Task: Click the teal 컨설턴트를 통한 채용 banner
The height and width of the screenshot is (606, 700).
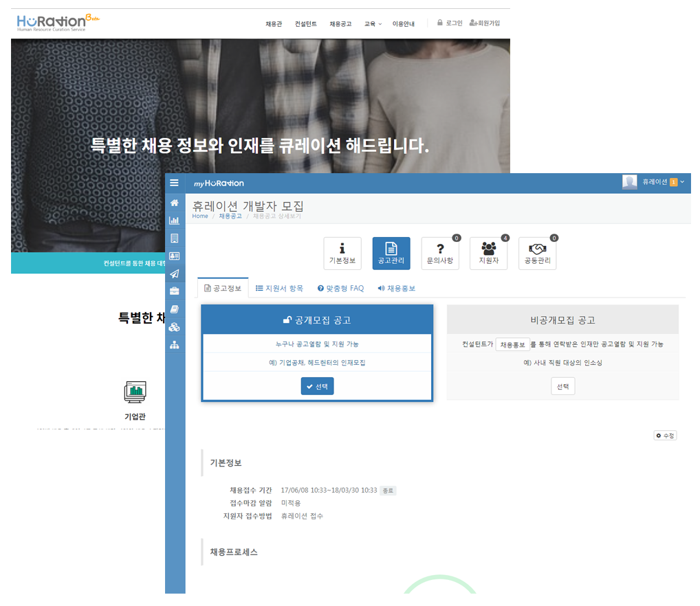Action: tap(89, 263)
